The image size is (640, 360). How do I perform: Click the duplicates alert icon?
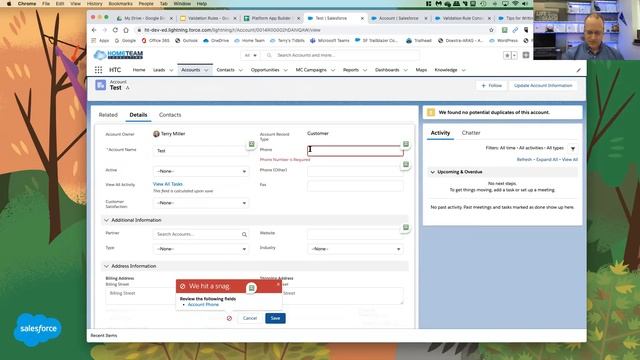[x=431, y=112]
